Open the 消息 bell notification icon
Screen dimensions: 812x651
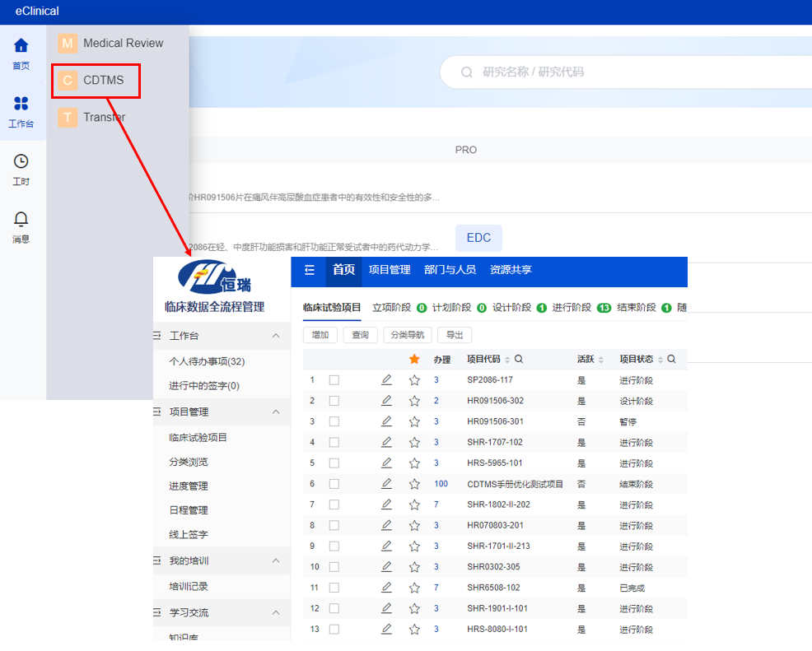point(21,219)
